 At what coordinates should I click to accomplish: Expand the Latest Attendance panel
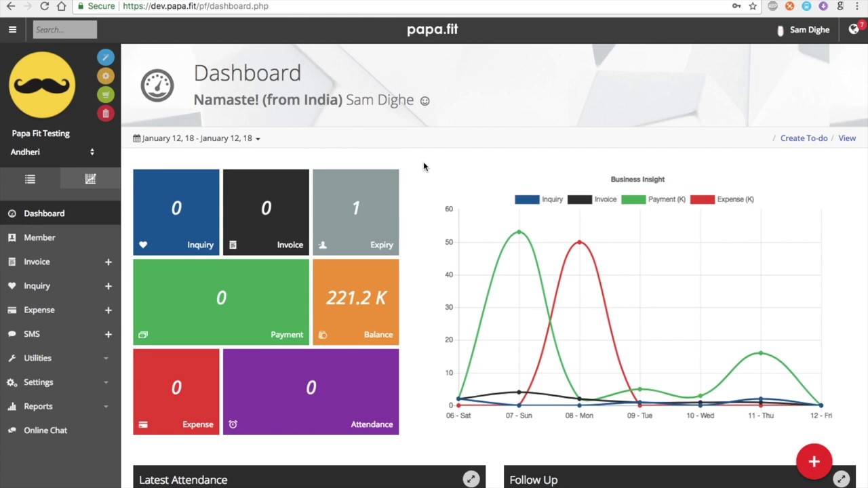pyautogui.click(x=471, y=479)
